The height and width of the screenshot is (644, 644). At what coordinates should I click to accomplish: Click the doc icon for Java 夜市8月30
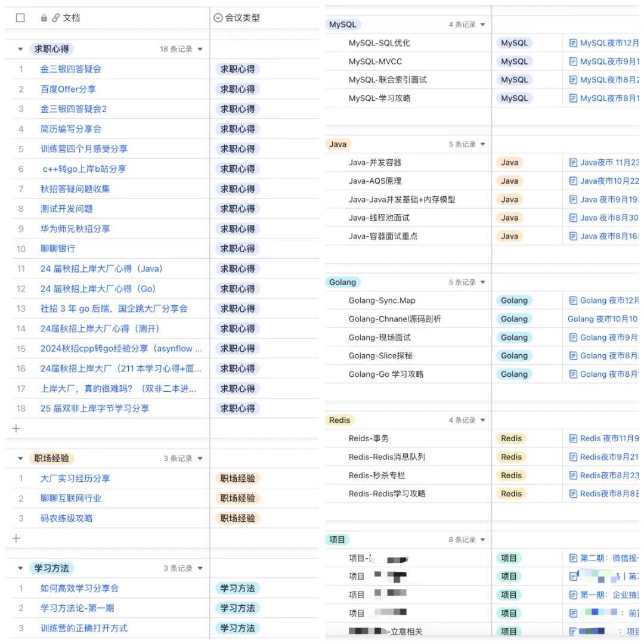pos(573,218)
